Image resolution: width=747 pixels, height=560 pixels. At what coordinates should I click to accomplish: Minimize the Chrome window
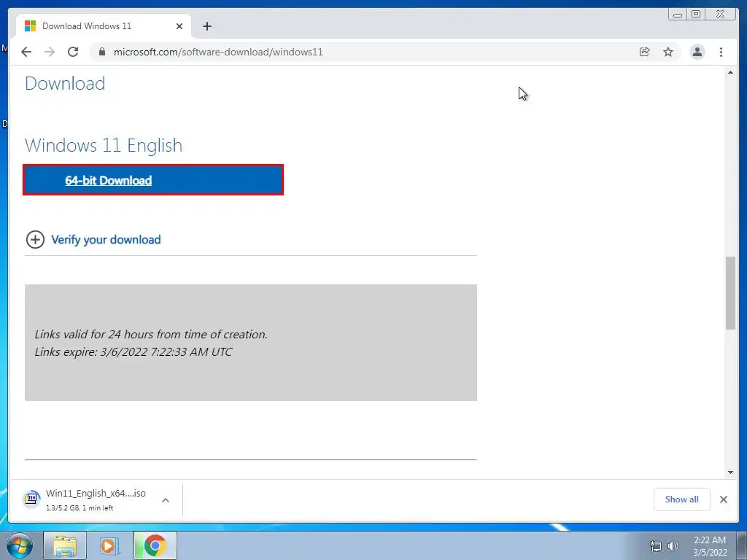(678, 15)
